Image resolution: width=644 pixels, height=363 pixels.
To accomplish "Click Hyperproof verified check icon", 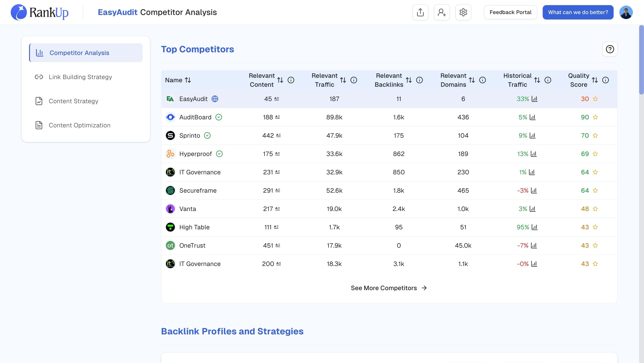I will click(219, 154).
